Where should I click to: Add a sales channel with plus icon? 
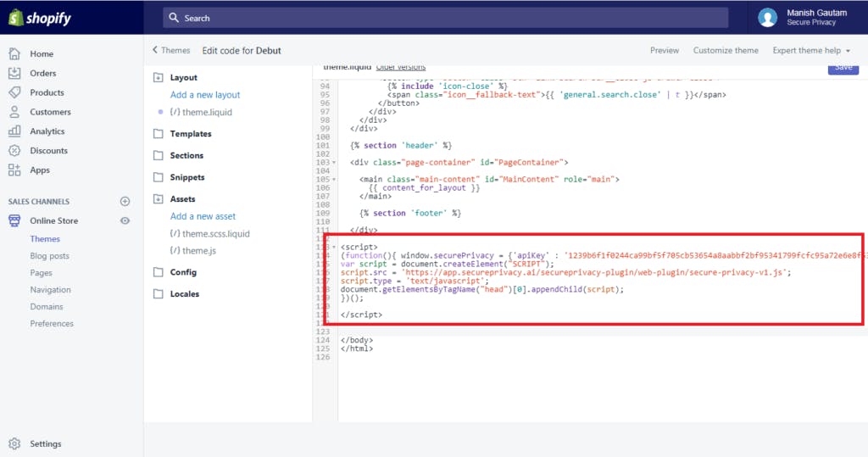tap(125, 202)
